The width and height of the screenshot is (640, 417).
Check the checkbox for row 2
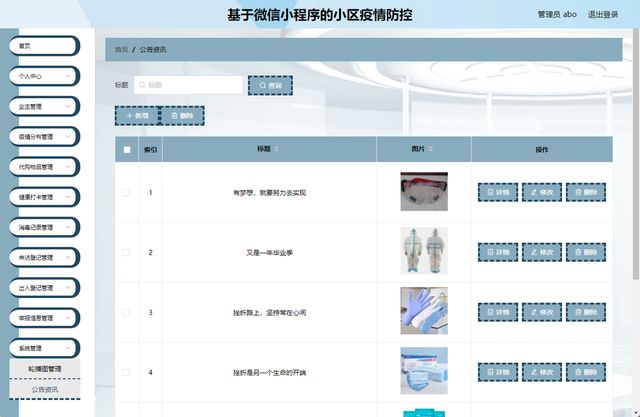(126, 253)
